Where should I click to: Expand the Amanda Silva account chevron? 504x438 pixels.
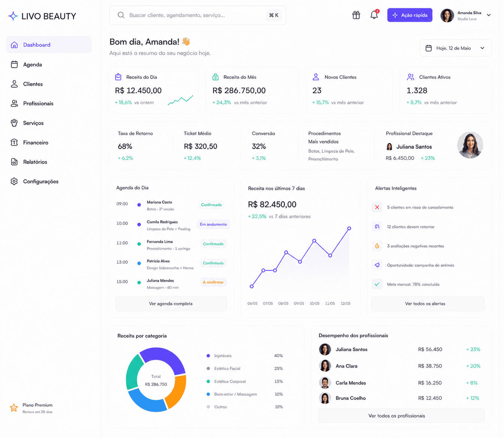coord(489,15)
